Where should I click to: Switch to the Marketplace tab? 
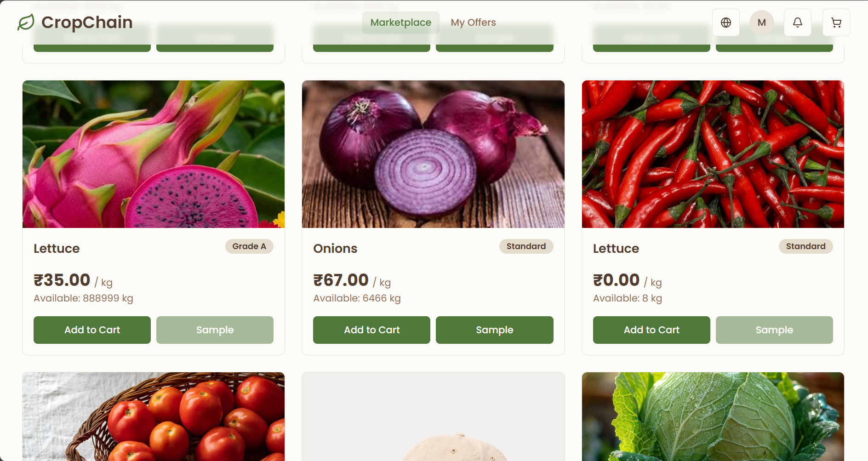pos(401,23)
